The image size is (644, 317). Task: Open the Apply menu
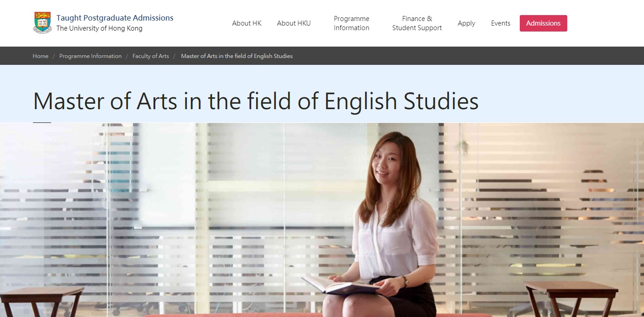point(466,23)
